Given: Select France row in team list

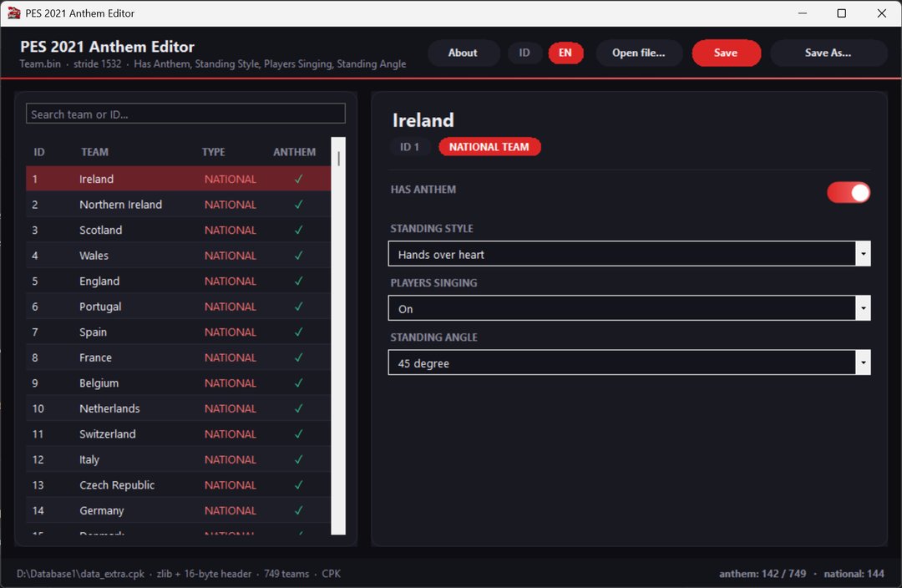Looking at the screenshot, I should [179, 357].
